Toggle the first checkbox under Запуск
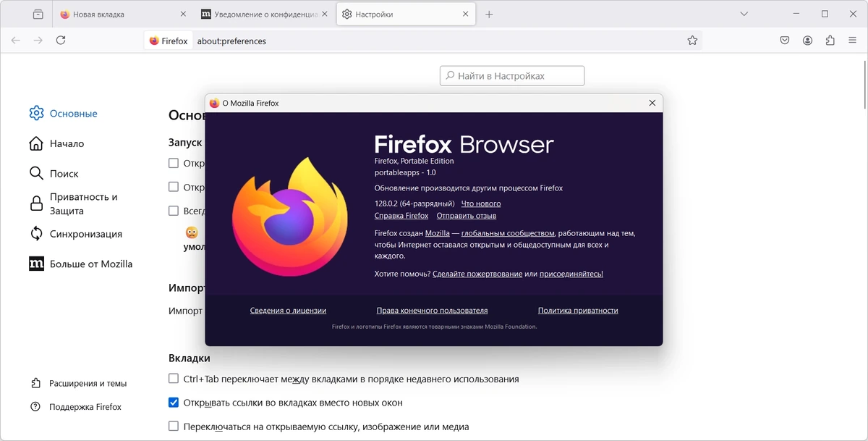Viewport: 868px width, 441px height. click(174, 163)
